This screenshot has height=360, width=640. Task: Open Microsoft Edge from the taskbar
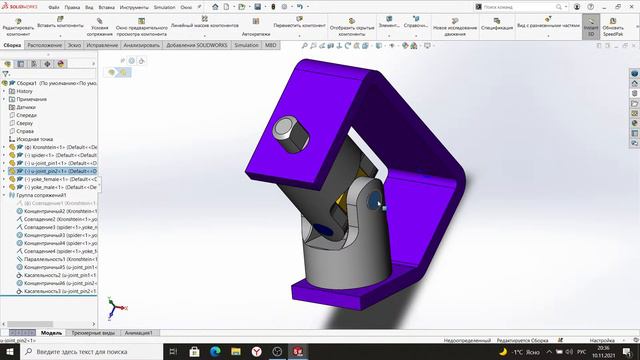(215, 351)
